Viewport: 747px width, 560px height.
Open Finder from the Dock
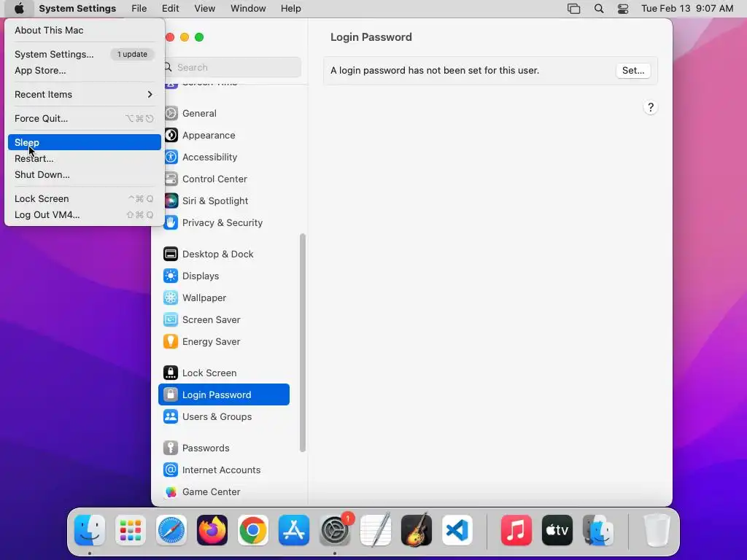[x=90, y=530]
